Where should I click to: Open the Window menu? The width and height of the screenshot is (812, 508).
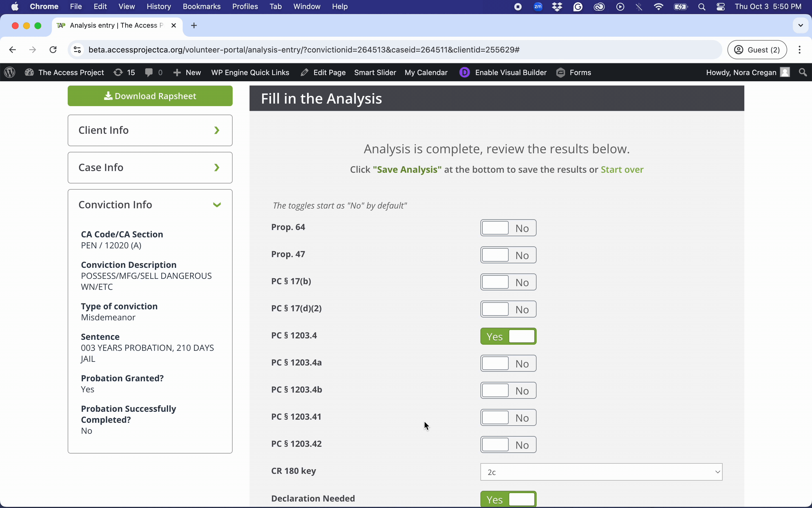307,7
